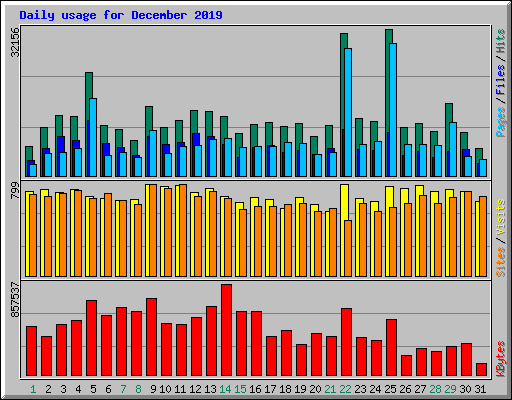The width and height of the screenshot is (512, 400).
Task: Click day label 14 on the x-axis
Action: [x=225, y=389]
